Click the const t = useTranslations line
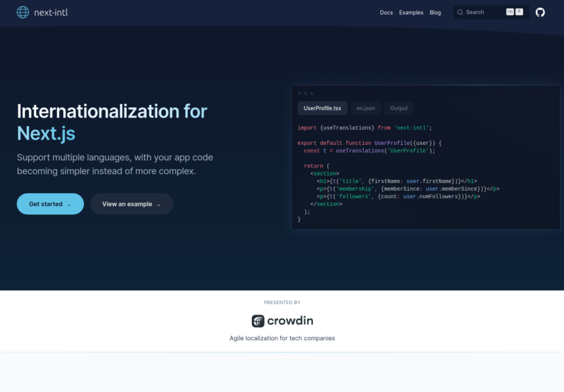 [369, 150]
